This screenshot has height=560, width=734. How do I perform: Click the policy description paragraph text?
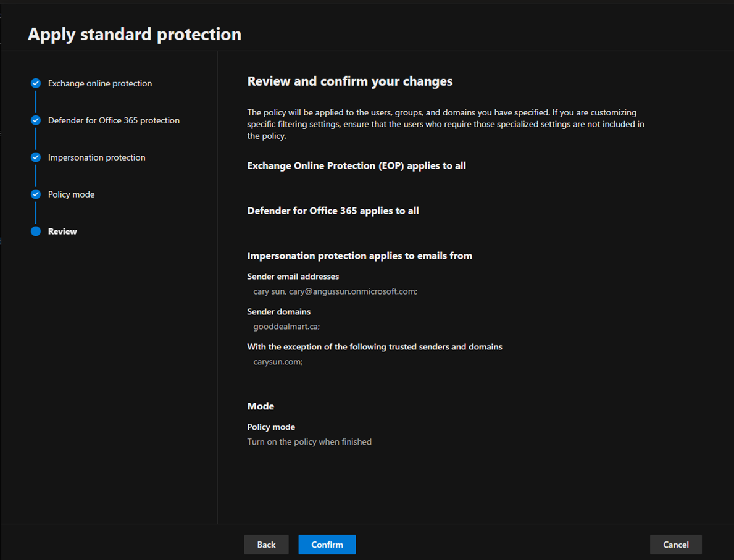pos(446,124)
